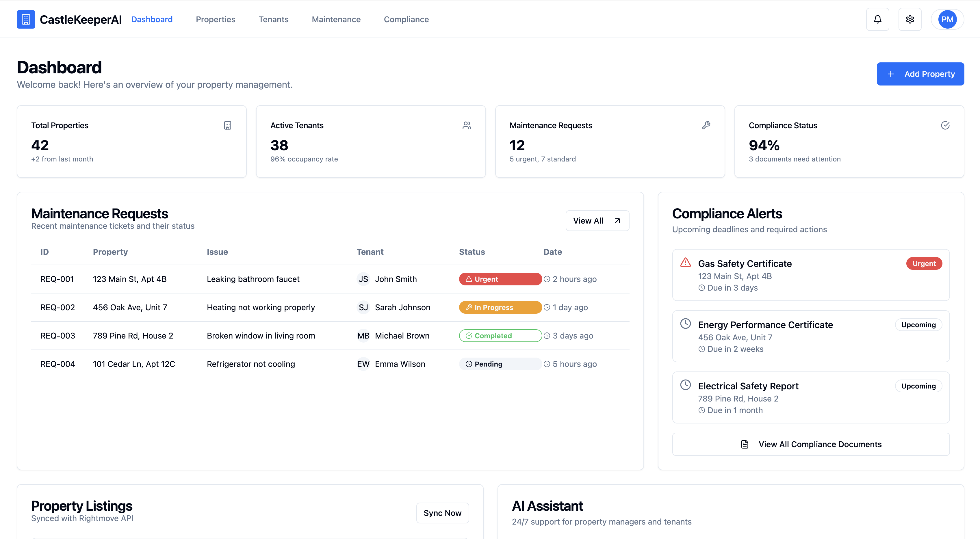The height and width of the screenshot is (539, 980).
Task: Click the PM profile avatar
Action: coord(947,19)
